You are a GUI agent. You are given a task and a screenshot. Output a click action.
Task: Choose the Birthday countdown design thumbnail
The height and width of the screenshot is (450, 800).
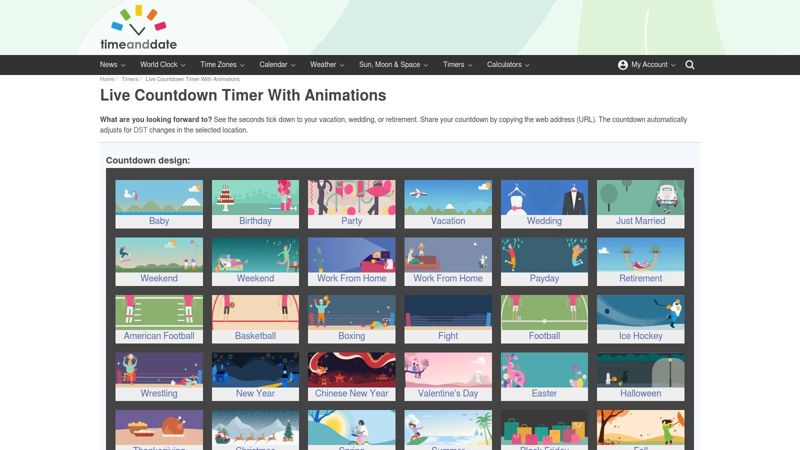tap(255, 204)
